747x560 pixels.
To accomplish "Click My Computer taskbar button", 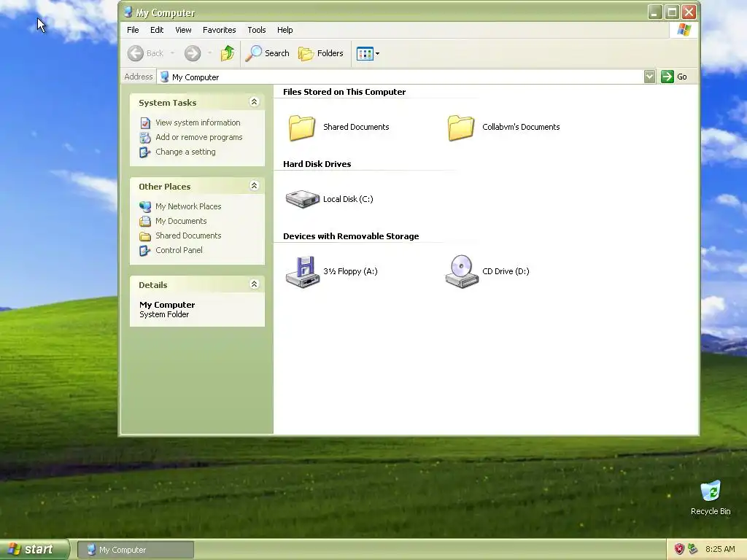I will click(x=136, y=550).
